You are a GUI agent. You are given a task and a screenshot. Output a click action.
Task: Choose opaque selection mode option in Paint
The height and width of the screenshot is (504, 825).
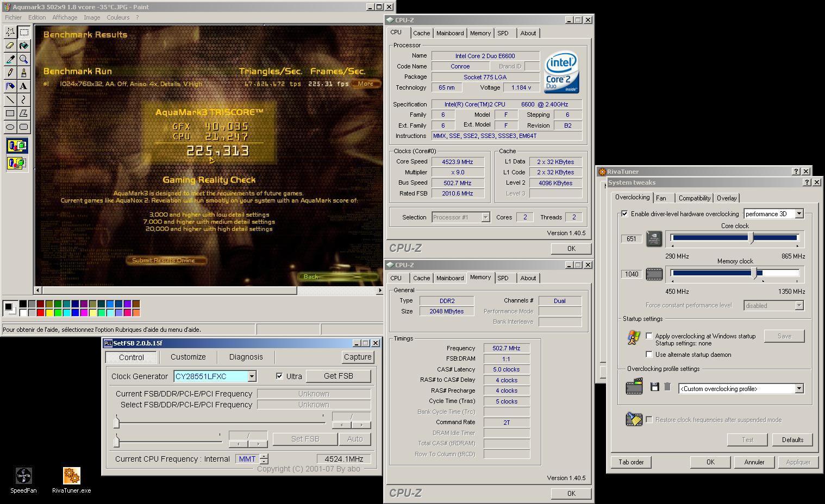click(17, 146)
